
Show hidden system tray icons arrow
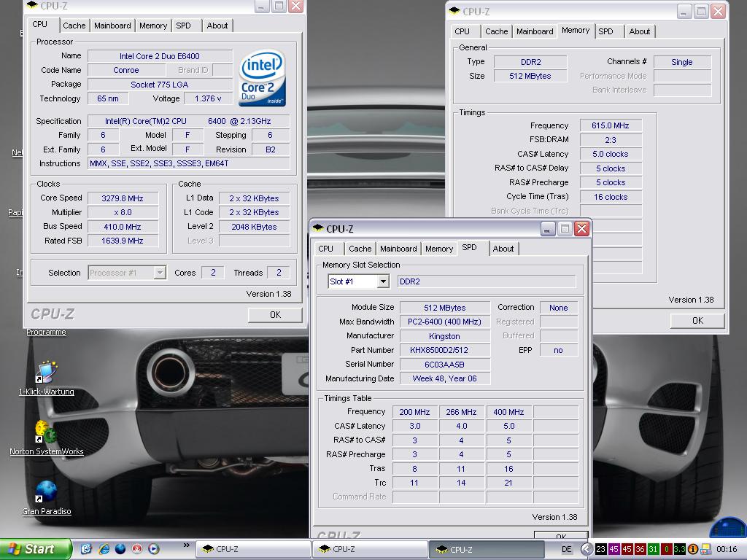point(586,549)
